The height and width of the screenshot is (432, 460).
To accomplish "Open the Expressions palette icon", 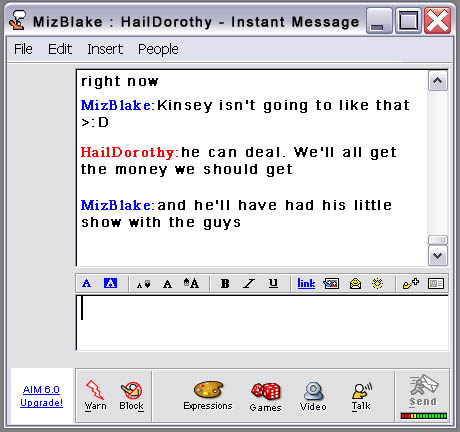I will click(x=208, y=389).
